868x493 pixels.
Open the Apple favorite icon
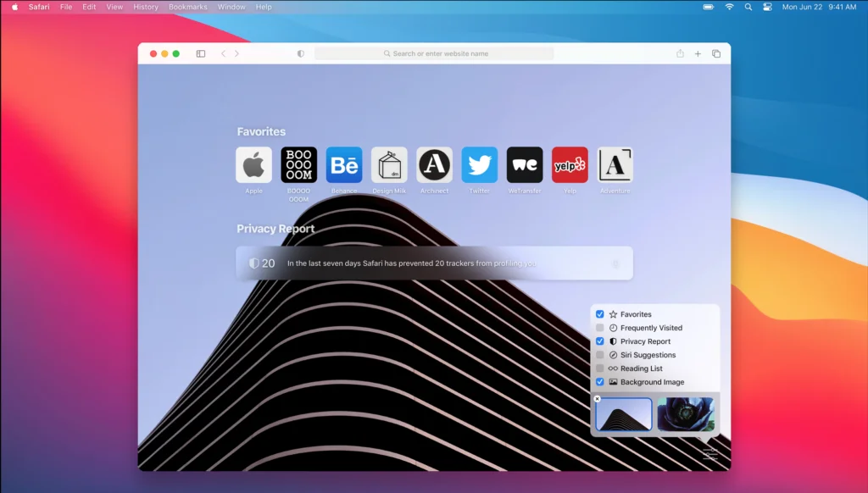[253, 165]
